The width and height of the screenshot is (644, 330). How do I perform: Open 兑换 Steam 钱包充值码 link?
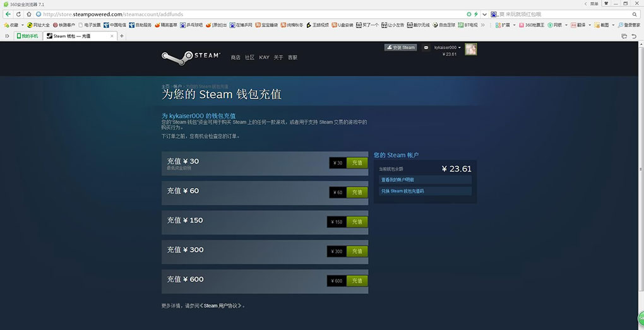425,191
